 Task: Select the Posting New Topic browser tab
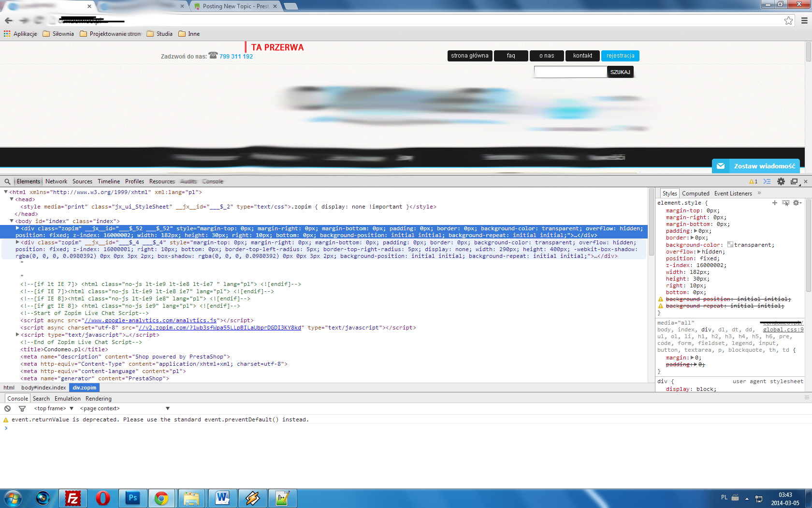pos(235,6)
